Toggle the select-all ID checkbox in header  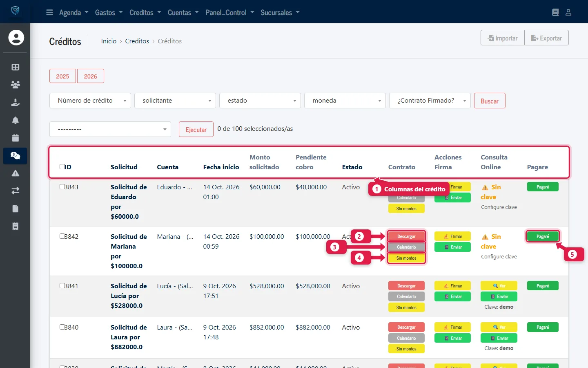point(62,166)
